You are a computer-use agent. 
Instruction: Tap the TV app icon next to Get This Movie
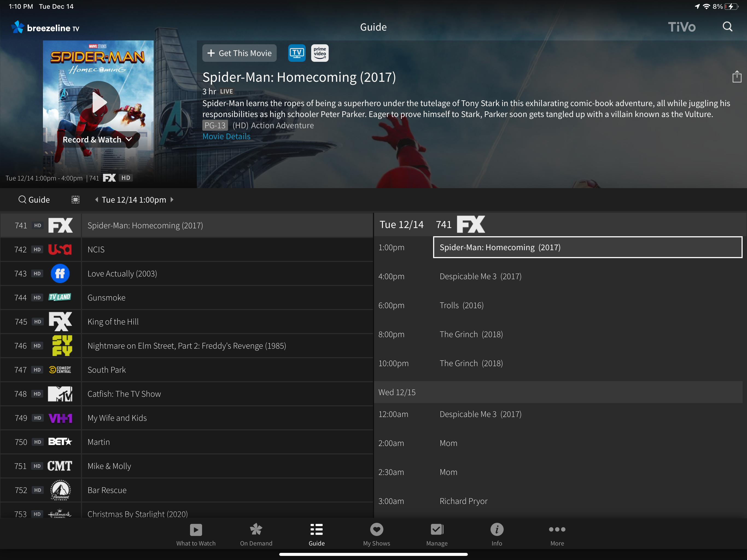(x=296, y=53)
